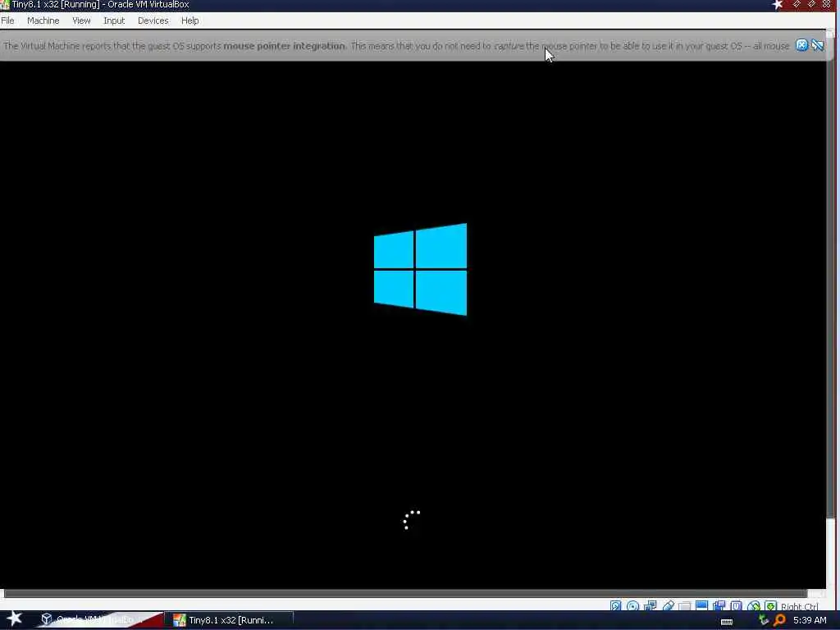Click the don't-show-again crossed-speech icon in notification

817,46
